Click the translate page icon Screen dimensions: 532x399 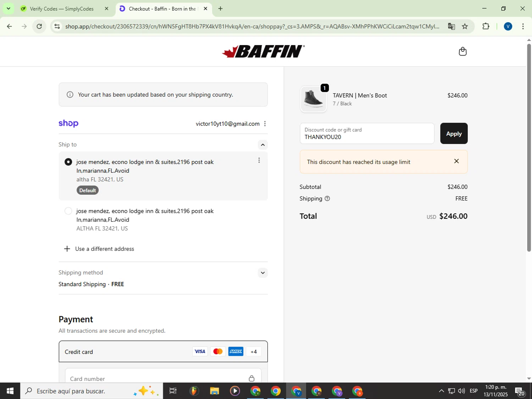(x=451, y=26)
